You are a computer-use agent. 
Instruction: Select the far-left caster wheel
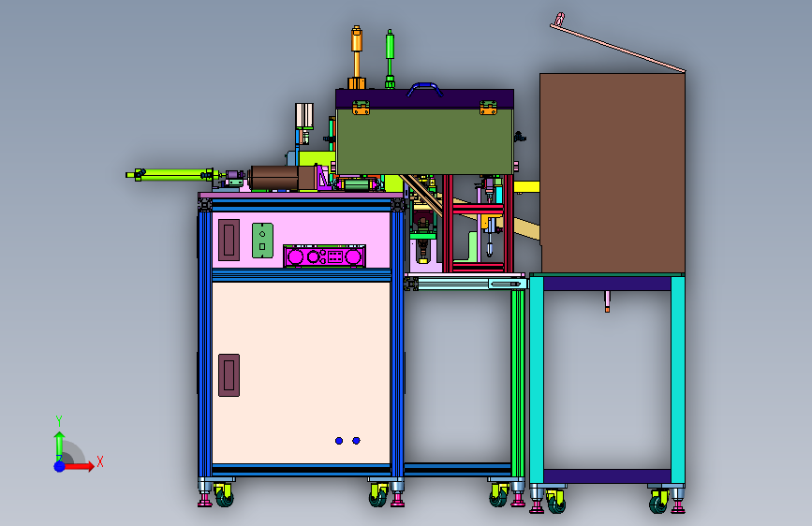pos(224,496)
